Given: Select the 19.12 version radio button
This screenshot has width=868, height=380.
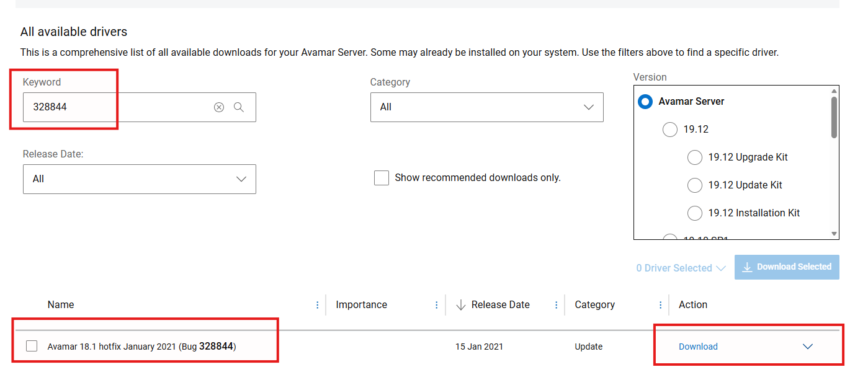Looking at the screenshot, I should 670,130.
